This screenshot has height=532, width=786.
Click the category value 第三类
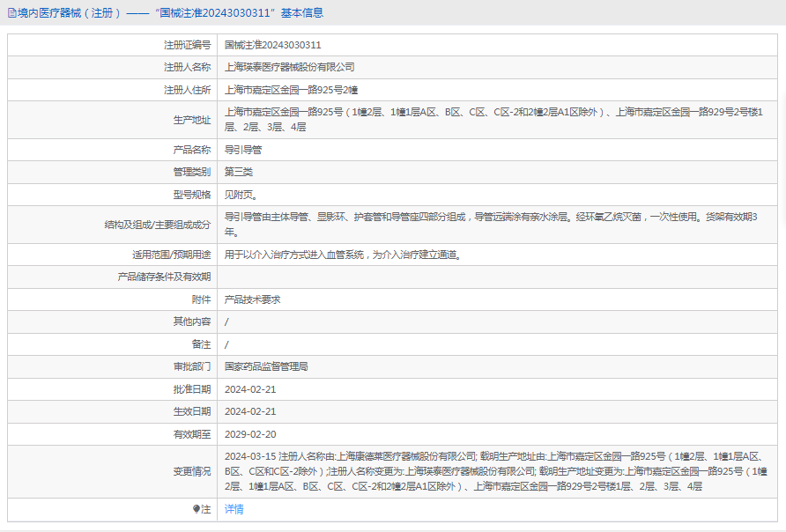(239, 172)
